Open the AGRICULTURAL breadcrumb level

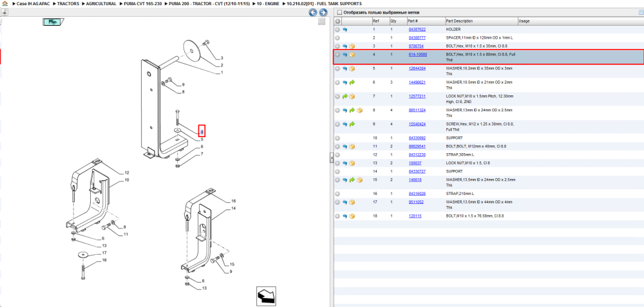101,4
